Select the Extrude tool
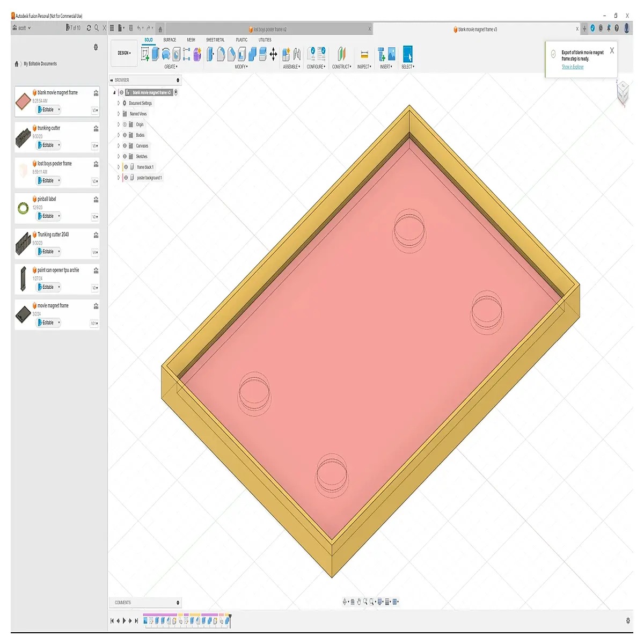 tap(156, 54)
